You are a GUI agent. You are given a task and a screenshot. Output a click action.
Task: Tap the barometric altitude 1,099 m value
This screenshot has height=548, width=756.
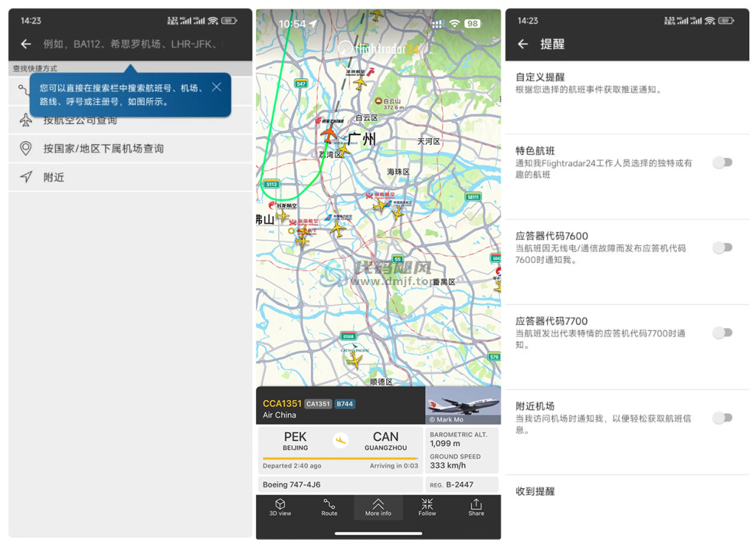(445, 443)
